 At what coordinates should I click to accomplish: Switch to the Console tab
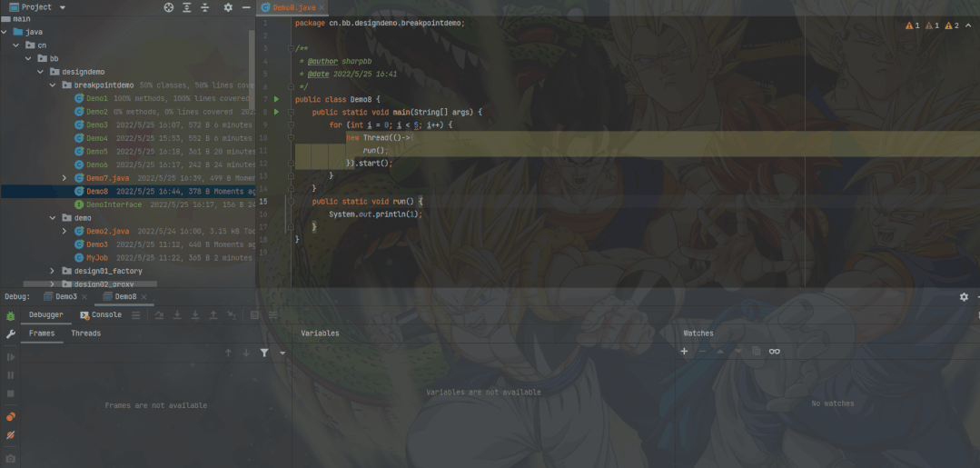coord(101,314)
